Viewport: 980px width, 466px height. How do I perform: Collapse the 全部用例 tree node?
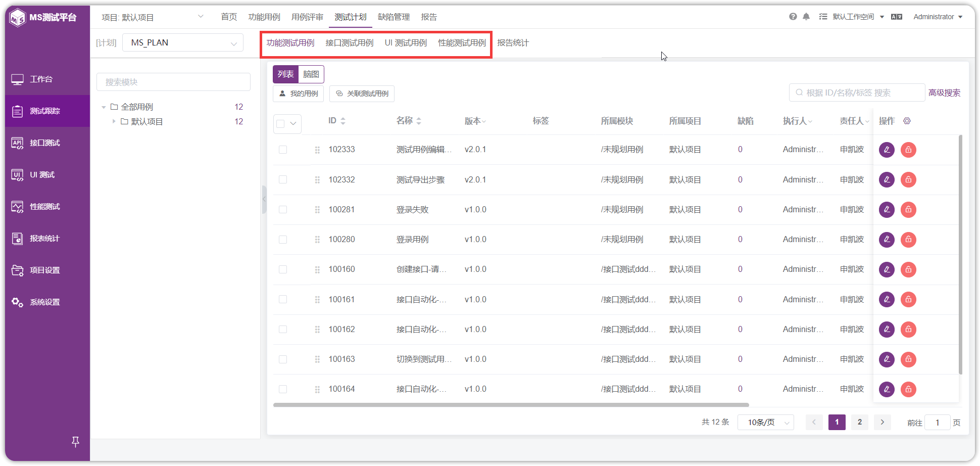[x=104, y=107]
